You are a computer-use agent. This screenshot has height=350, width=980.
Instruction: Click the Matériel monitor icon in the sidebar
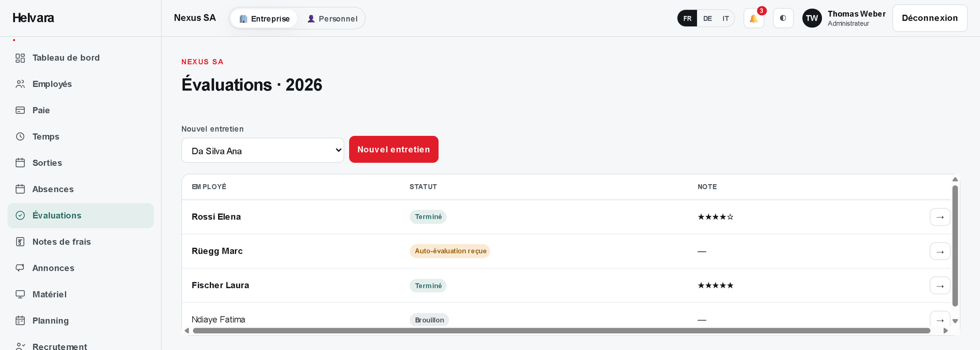click(x=20, y=294)
